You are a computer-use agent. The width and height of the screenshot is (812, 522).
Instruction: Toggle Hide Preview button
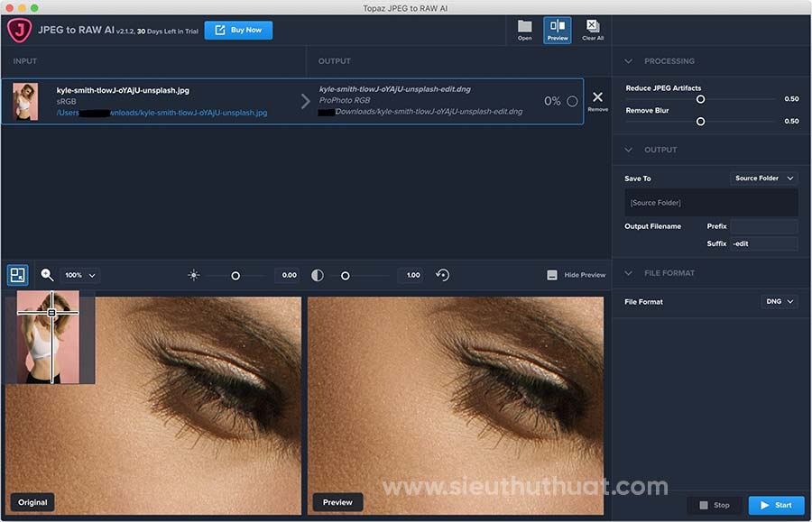coord(577,275)
